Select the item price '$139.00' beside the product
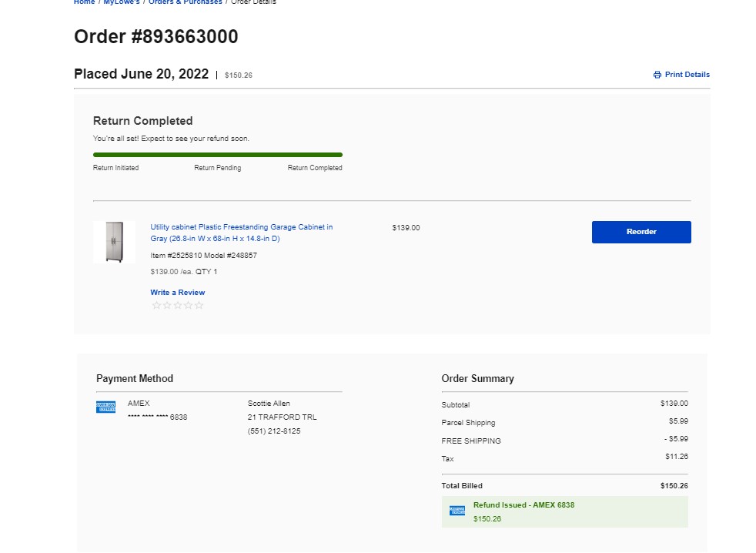The width and height of the screenshot is (756, 553). [x=406, y=228]
